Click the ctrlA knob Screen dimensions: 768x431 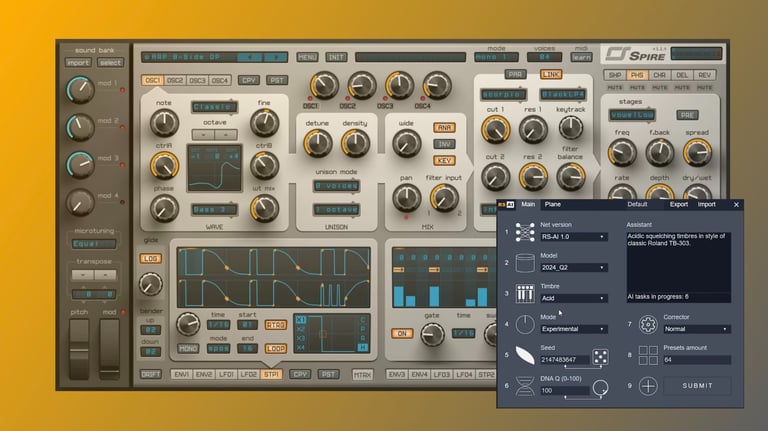(x=164, y=165)
